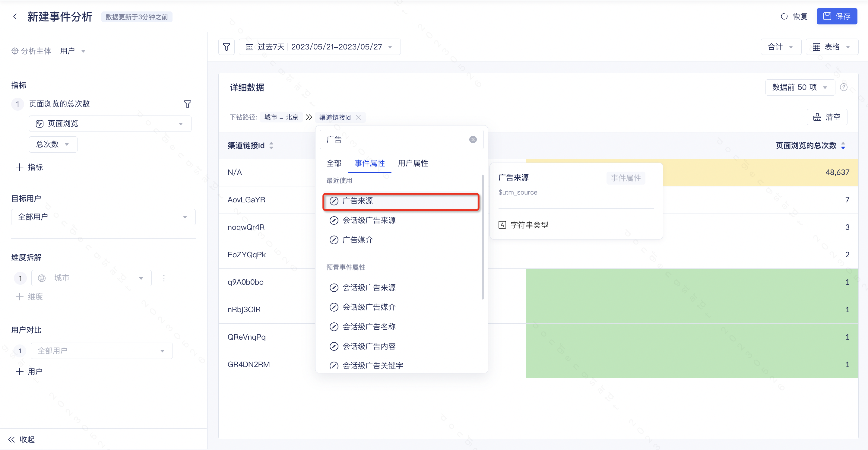Viewport: 868px width, 450px height.
Task: Select 会话级广告名称 option
Action: click(401, 327)
